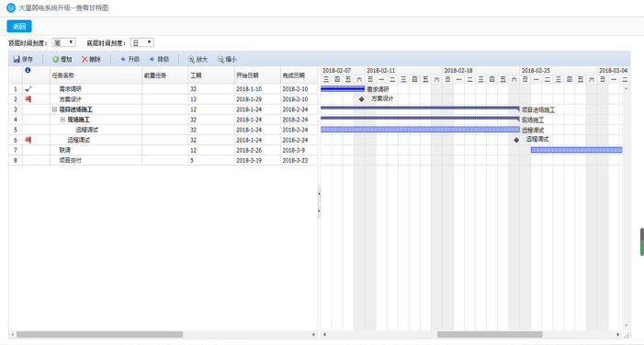Click the finish date 2018-3-23

pos(295,160)
